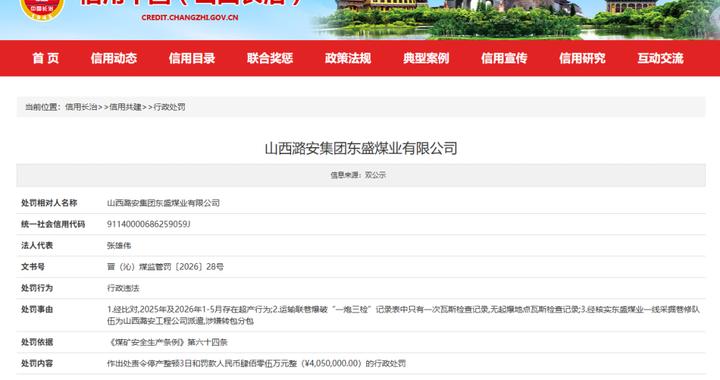Viewport: 720px width, 380px height.
Task: Select 联合奖惩 in the navigation bar
Action: tap(270, 58)
